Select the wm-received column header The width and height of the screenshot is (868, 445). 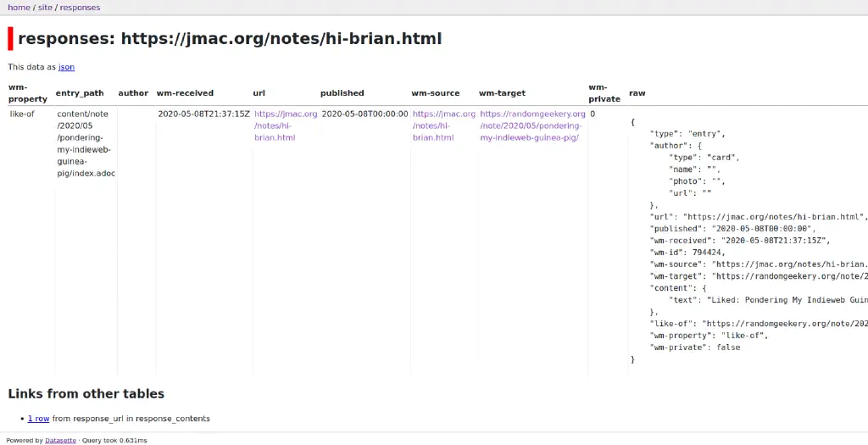185,93
